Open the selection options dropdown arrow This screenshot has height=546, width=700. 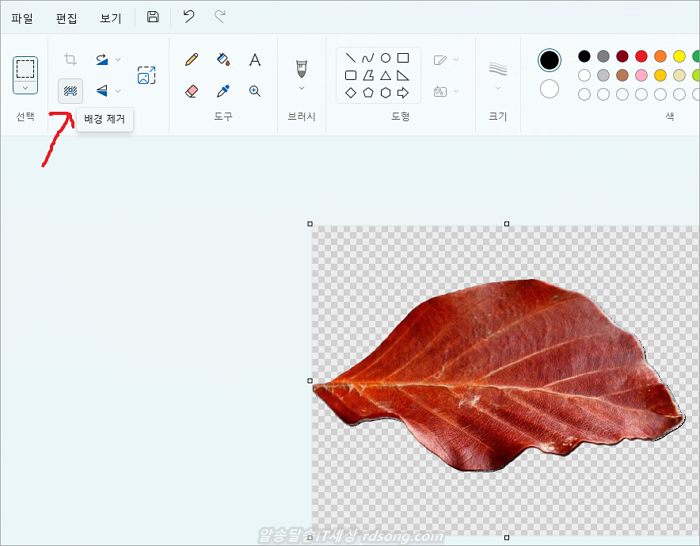coord(25,88)
